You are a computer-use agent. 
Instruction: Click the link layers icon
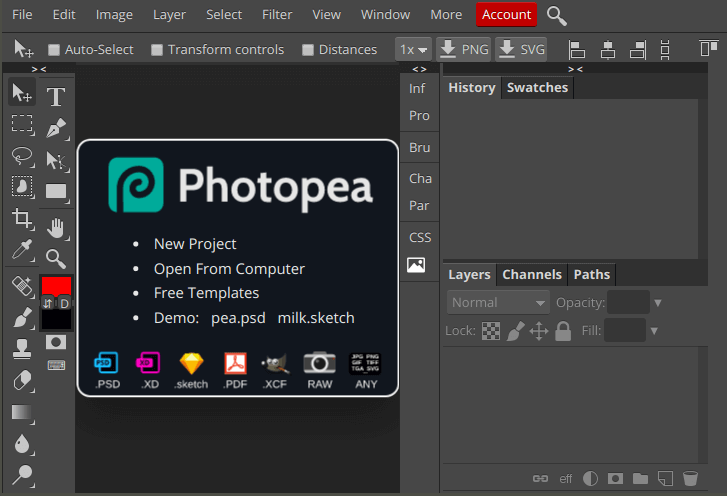pos(540,478)
